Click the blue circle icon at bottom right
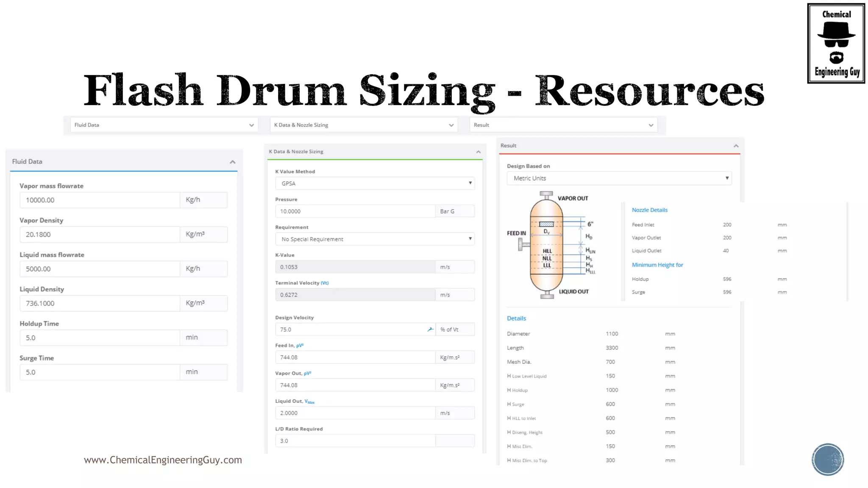The image size is (868, 488). pos(828,460)
